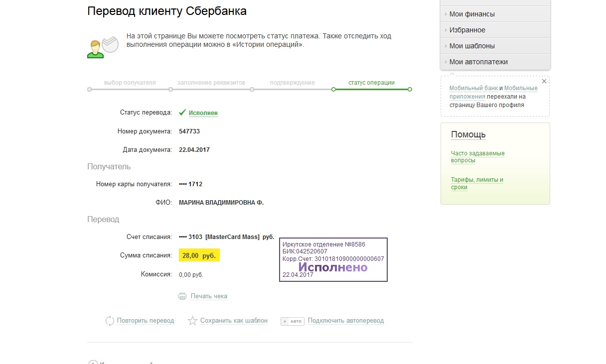The height and width of the screenshot is (364, 606).
Task: Click the АВТО autopayment badge icon
Action: pyautogui.click(x=292, y=321)
